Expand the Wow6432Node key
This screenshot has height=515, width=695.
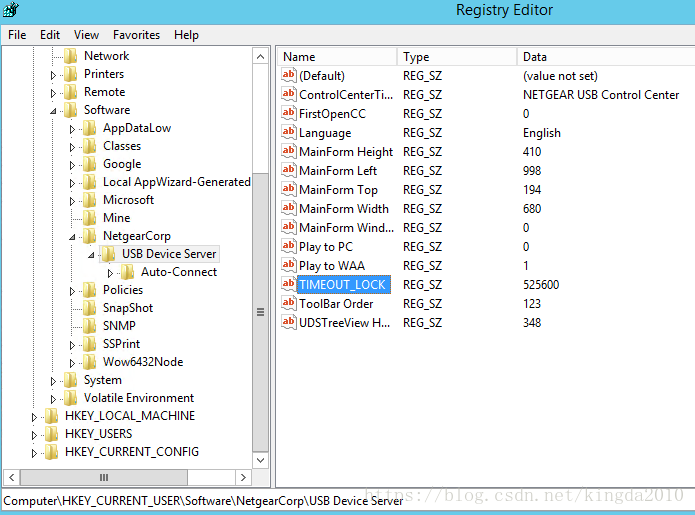click(x=72, y=363)
